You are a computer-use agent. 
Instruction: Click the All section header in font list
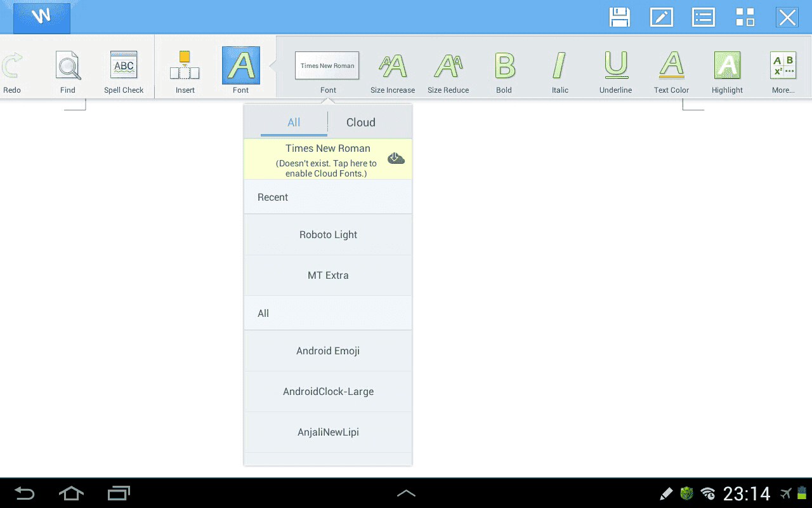pyautogui.click(x=328, y=314)
